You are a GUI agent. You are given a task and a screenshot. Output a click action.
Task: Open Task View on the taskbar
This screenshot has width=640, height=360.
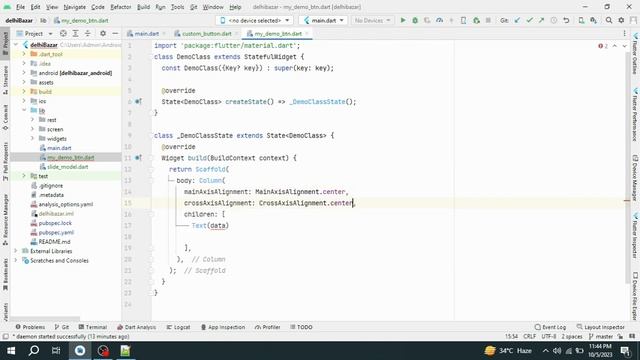[x=56, y=351]
